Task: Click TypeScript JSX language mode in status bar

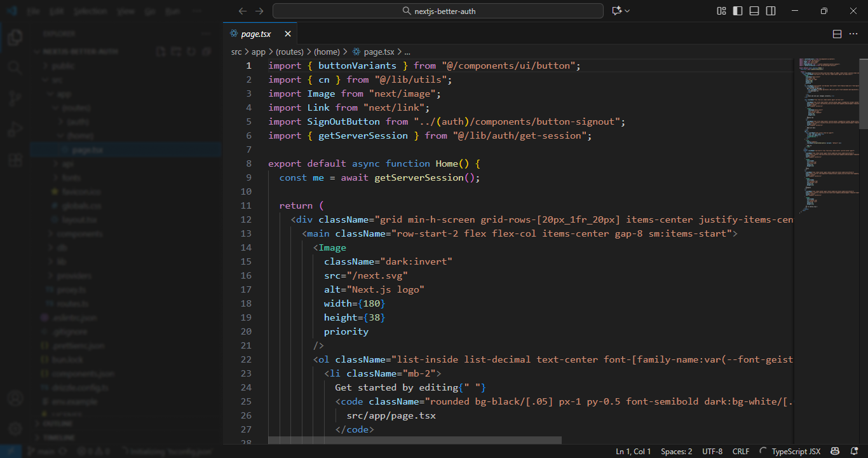Action: point(796,451)
